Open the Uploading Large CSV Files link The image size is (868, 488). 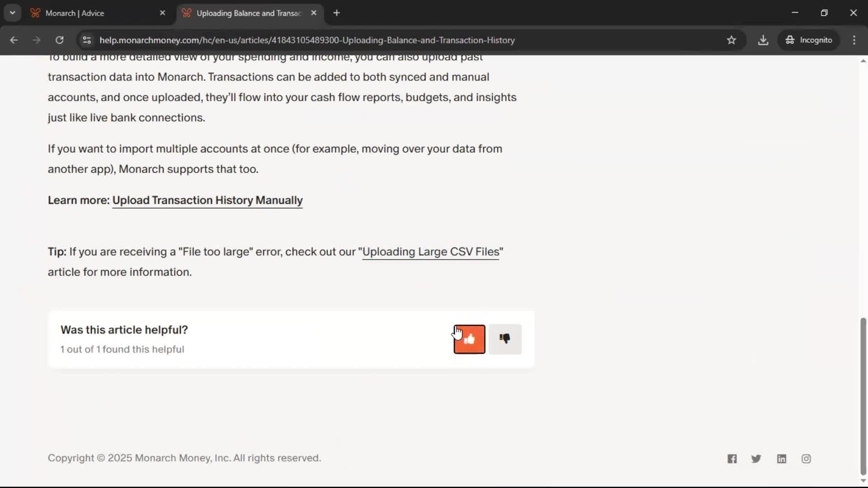coord(430,252)
